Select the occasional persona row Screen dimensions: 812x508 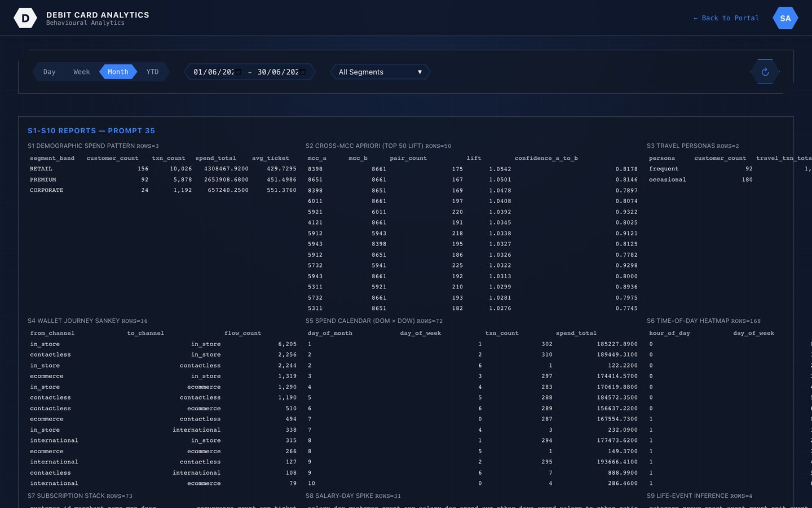tap(729, 179)
